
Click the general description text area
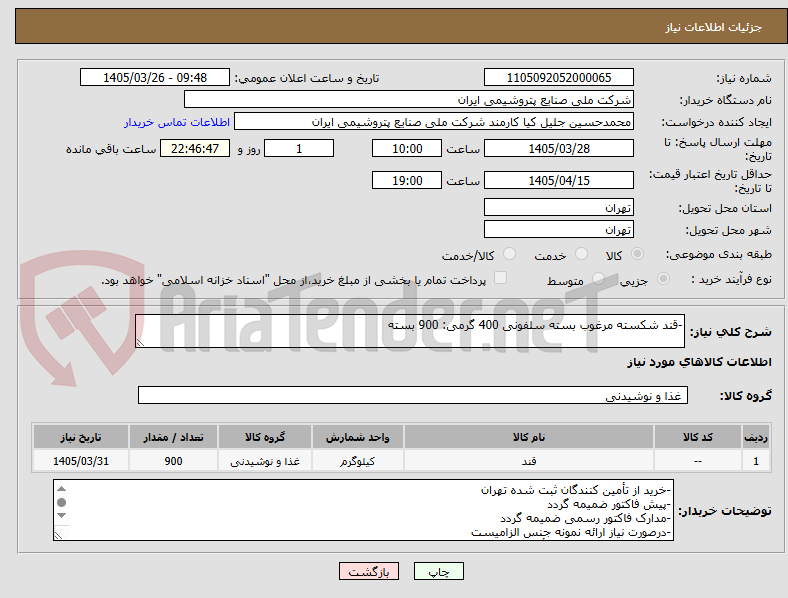410,331
